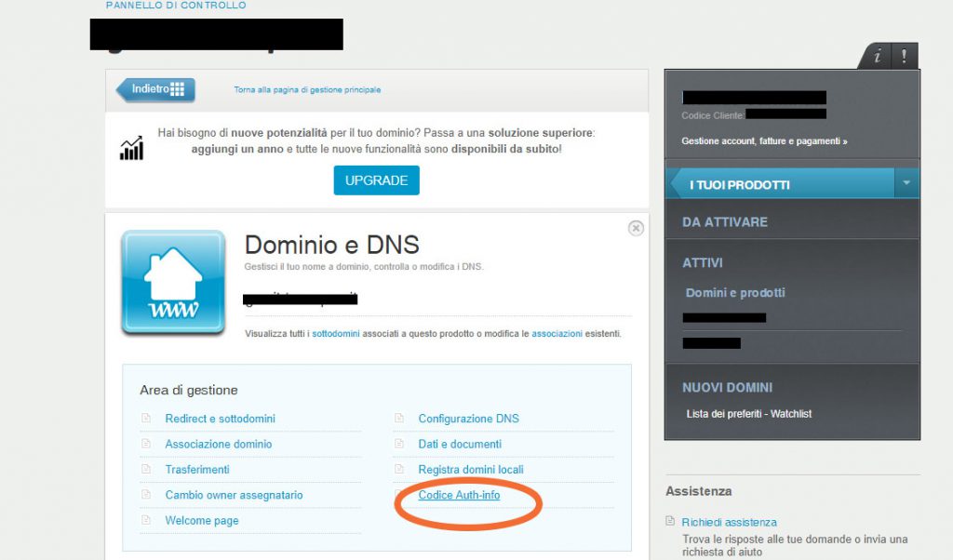Open the associazioni link

pos(557,333)
